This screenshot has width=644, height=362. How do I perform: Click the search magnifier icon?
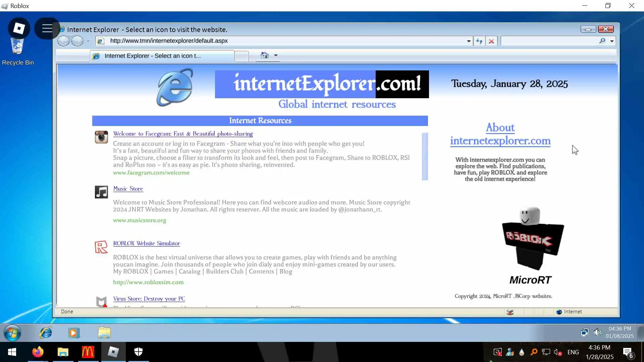pos(602,41)
